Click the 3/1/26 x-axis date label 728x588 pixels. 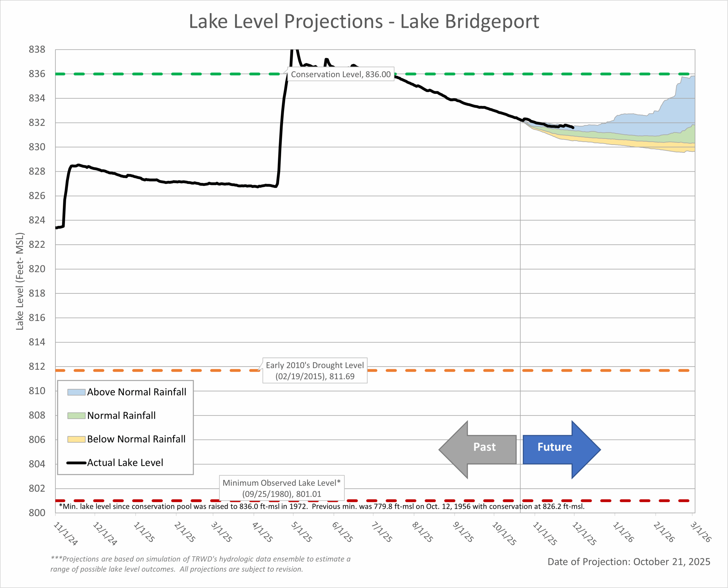coord(700,532)
